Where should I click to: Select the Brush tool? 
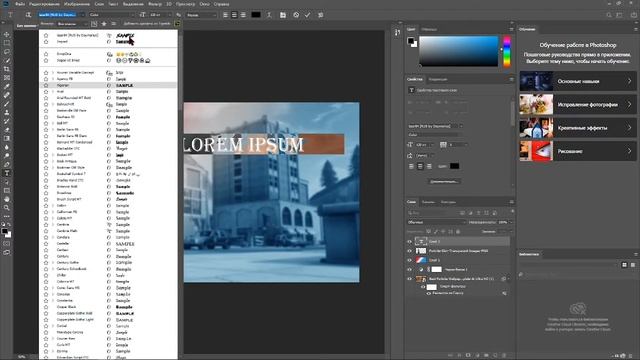(x=7, y=104)
